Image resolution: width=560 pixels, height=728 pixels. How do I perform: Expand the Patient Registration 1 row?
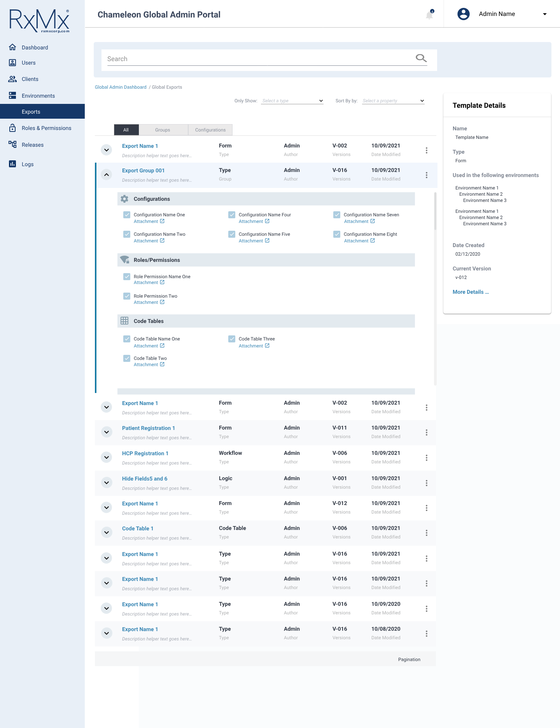coord(107,432)
